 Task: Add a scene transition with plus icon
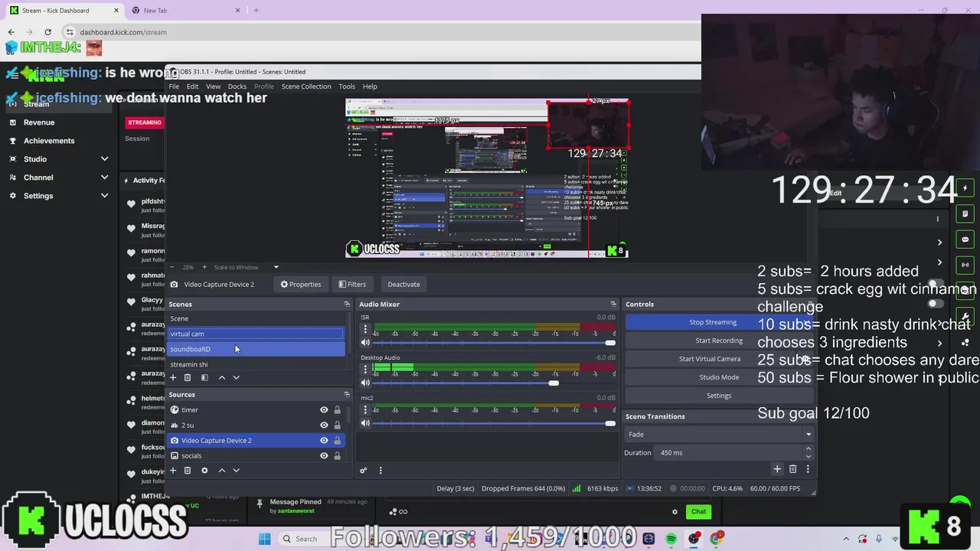pyautogui.click(x=777, y=469)
